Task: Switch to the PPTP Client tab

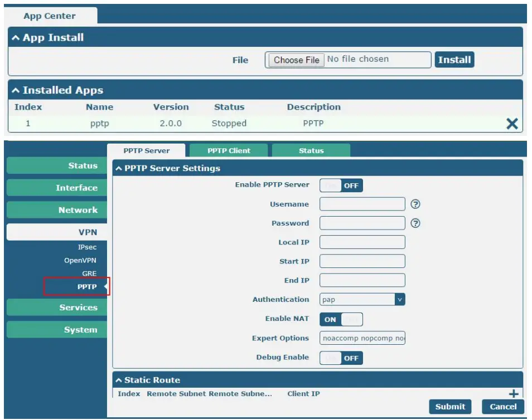Action: coord(229,150)
